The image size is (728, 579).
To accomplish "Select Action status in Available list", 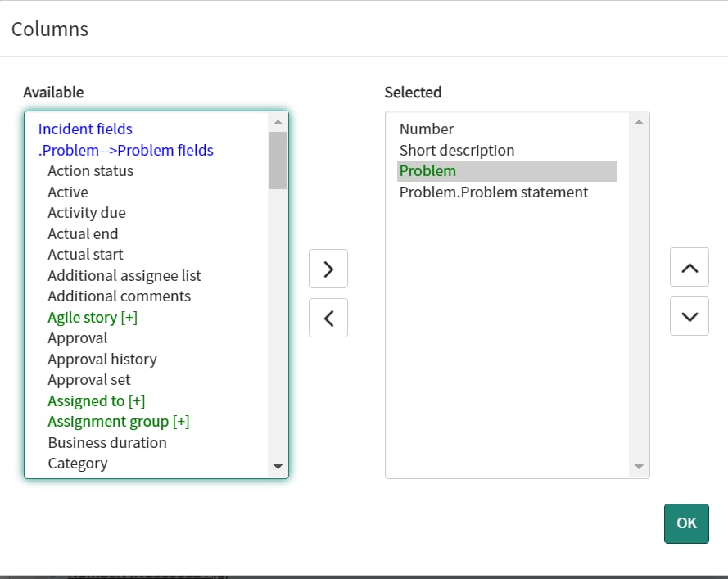I will [x=90, y=170].
